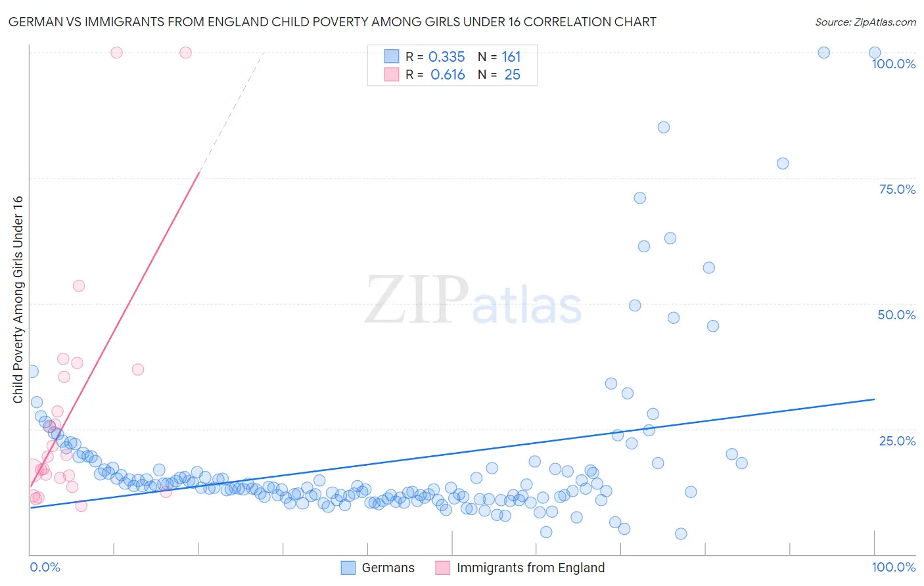Viewport: 924px width, 586px height.
Task: Click the Child Poverty Among Girls y-axis label
Action: tap(18, 300)
